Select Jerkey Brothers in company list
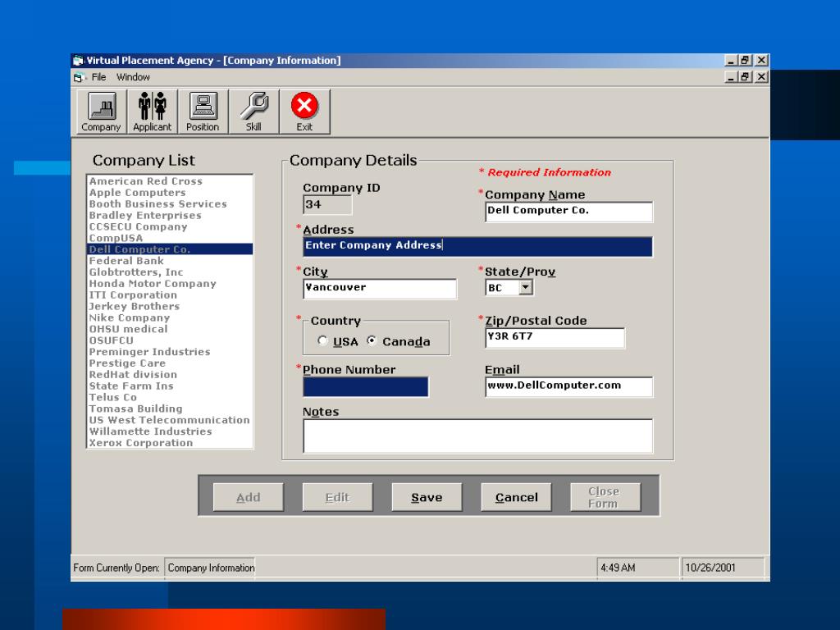Viewport: 840px width, 630px height. [170, 306]
